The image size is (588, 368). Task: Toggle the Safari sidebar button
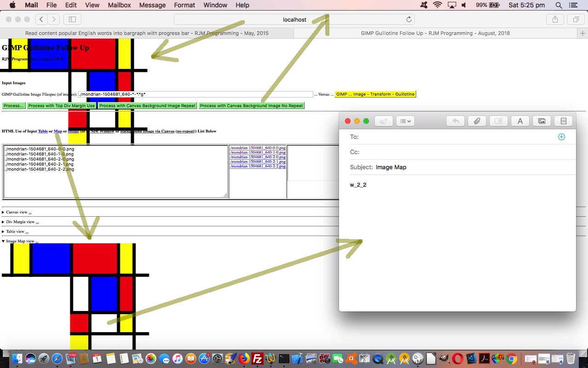click(x=72, y=19)
